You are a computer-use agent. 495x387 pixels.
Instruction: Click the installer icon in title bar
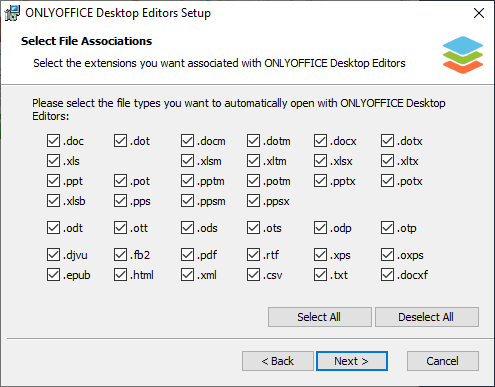click(12, 13)
